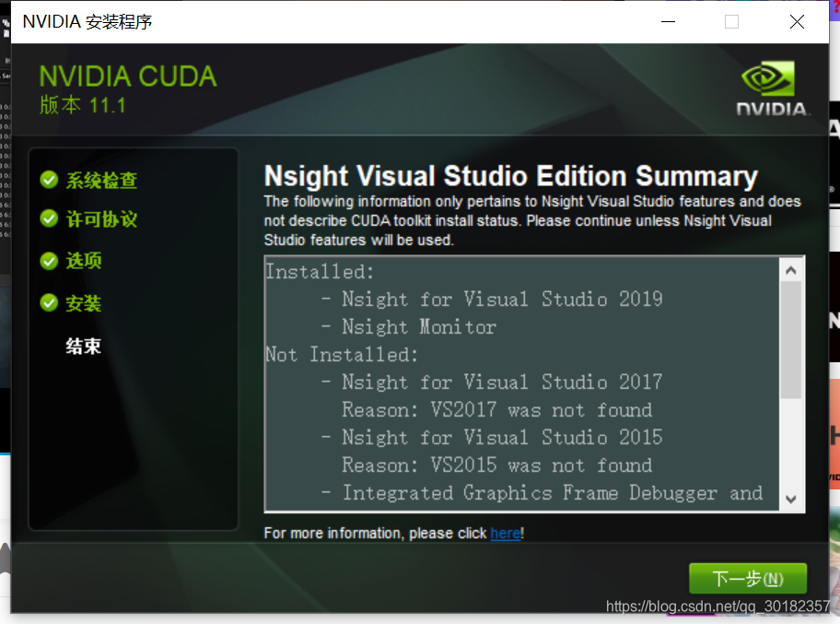Image resolution: width=840 pixels, height=624 pixels.
Task: Click the green checkmark beside 系统检查
Action: click(49, 180)
